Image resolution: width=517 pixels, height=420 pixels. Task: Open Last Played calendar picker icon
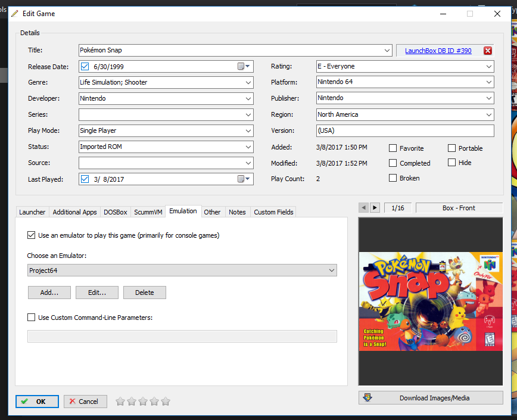click(244, 179)
